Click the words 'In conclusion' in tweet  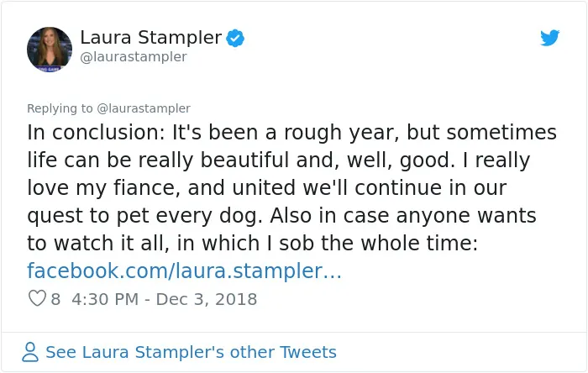[96, 133]
